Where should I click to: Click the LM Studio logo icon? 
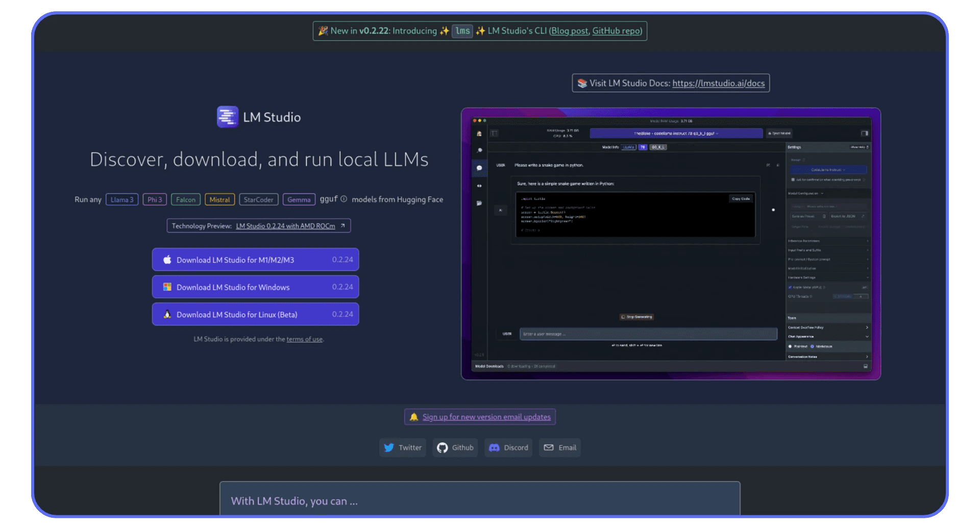pos(227,117)
